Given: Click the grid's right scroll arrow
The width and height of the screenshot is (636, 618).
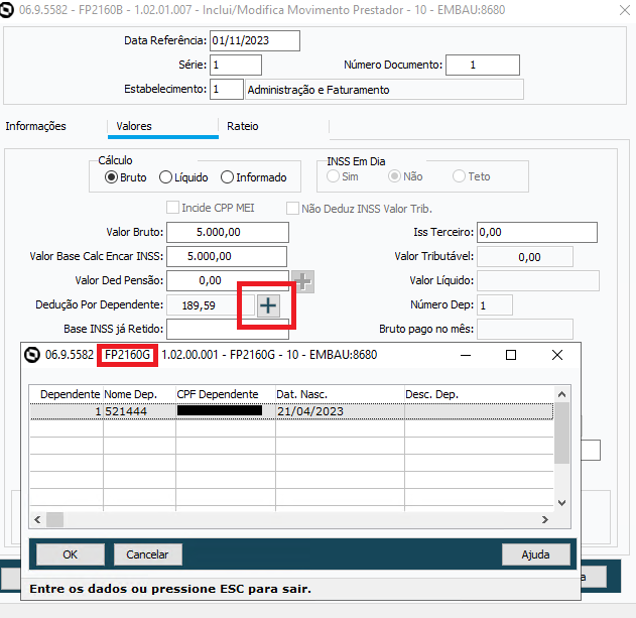Looking at the screenshot, I should click(545, 519).
